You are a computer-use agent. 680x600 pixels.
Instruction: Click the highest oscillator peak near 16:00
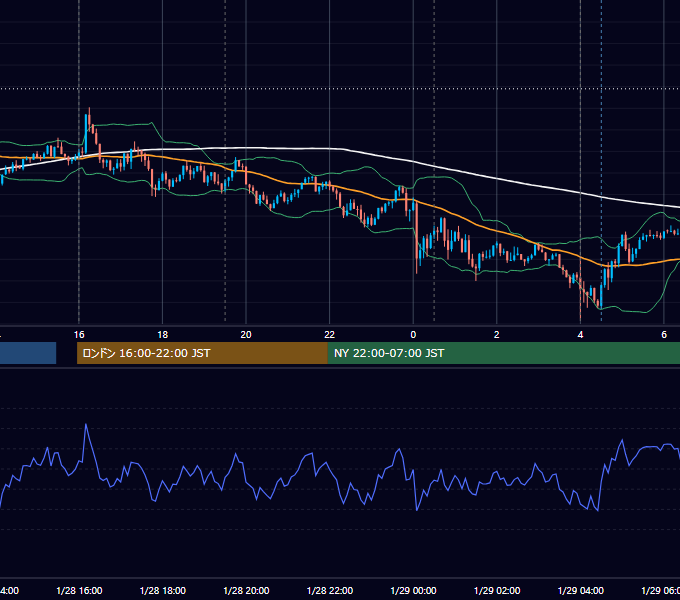tap(86, 425)
